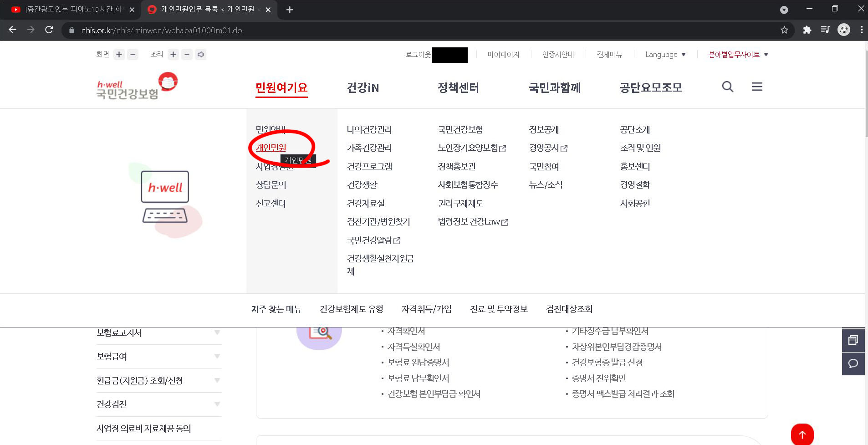The height and width of the screenshot is (445, 868).
Task: Click the site lock icon in address bar
Action: [71, 31]
